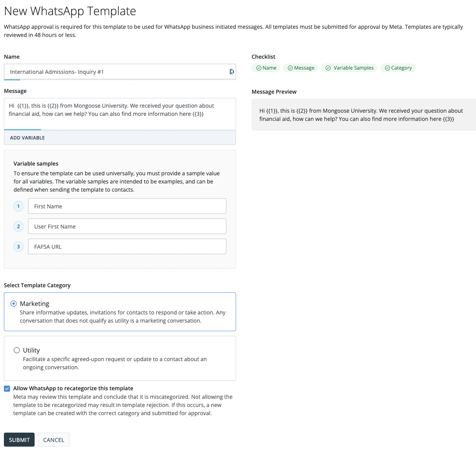Click into the template Name field
Screen dimensions: 476x454
point(117,72)
